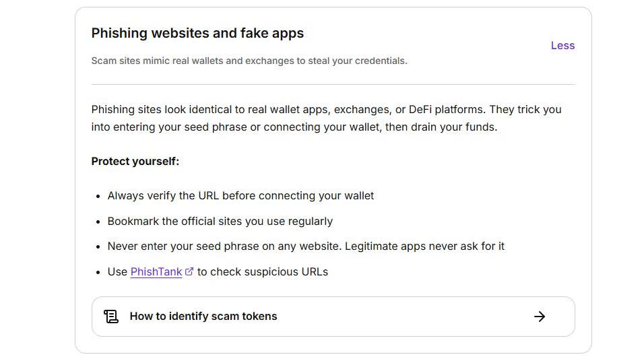The image size is (644, 363).
Task: Click Legitimate apps never ask for it text
Action: pyautogui.click(x=424, y=246)
